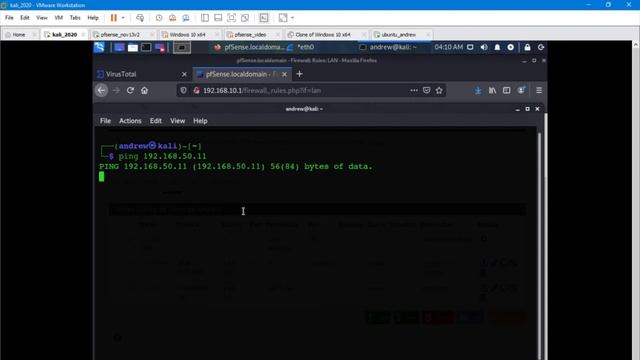Open Firefox page actions three-dot menu
640x360 pixels.
414,90
